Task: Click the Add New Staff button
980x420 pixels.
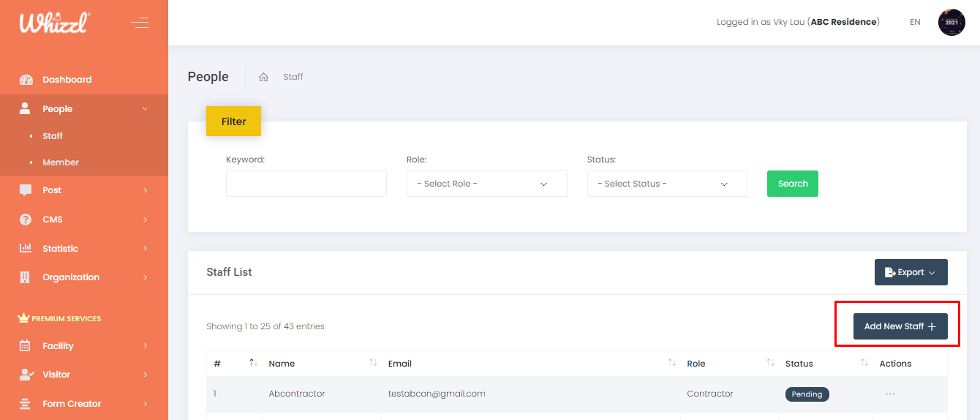Action: click(x=900, y=326)
